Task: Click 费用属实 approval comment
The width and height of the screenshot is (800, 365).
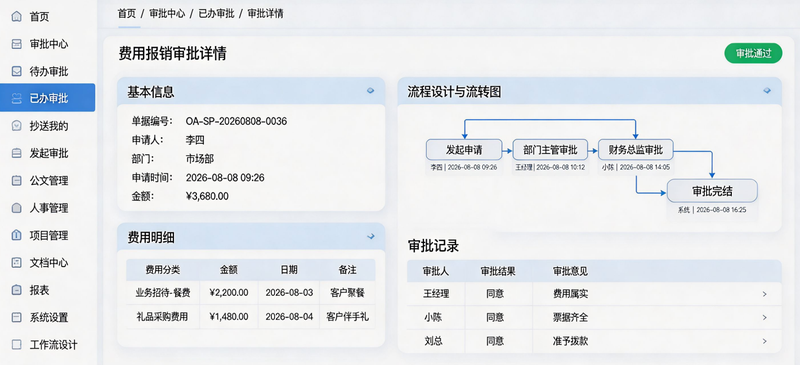Action: [x=571, y=294]
